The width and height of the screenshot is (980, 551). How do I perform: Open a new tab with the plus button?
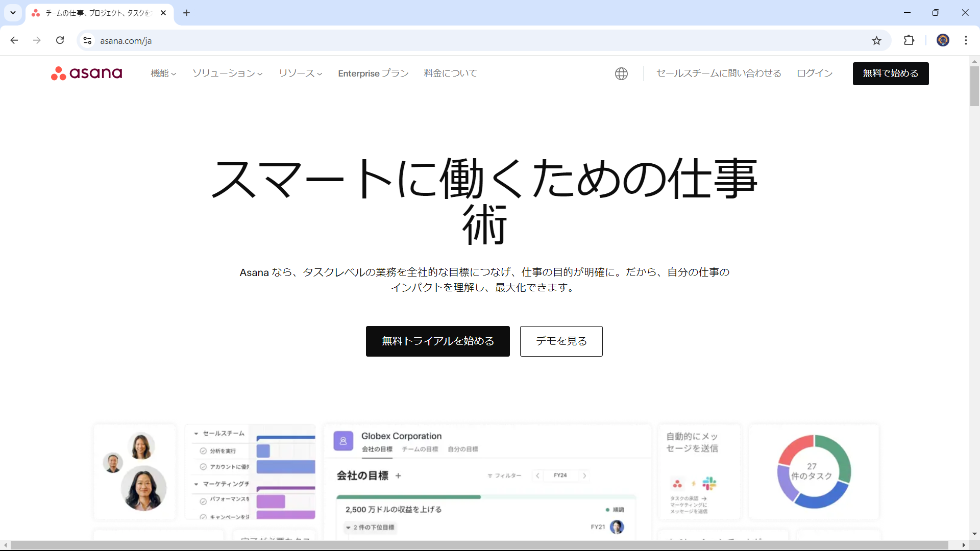click(x=186, y=13)
